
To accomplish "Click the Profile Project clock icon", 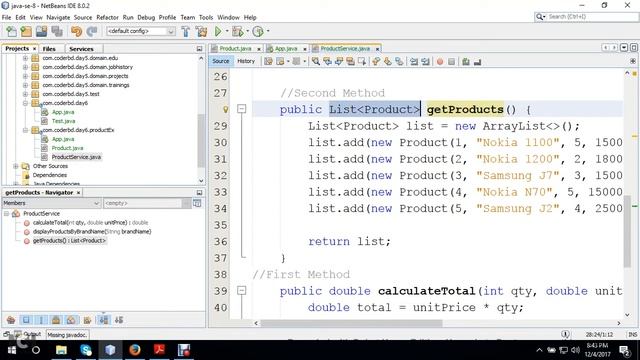I will (x=258, y=31).
